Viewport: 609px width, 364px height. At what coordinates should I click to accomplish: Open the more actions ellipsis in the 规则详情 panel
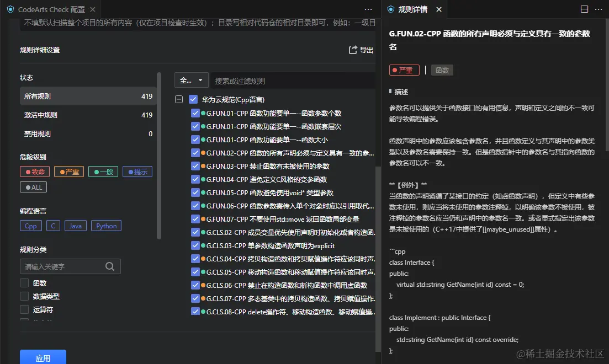point(598,9)
